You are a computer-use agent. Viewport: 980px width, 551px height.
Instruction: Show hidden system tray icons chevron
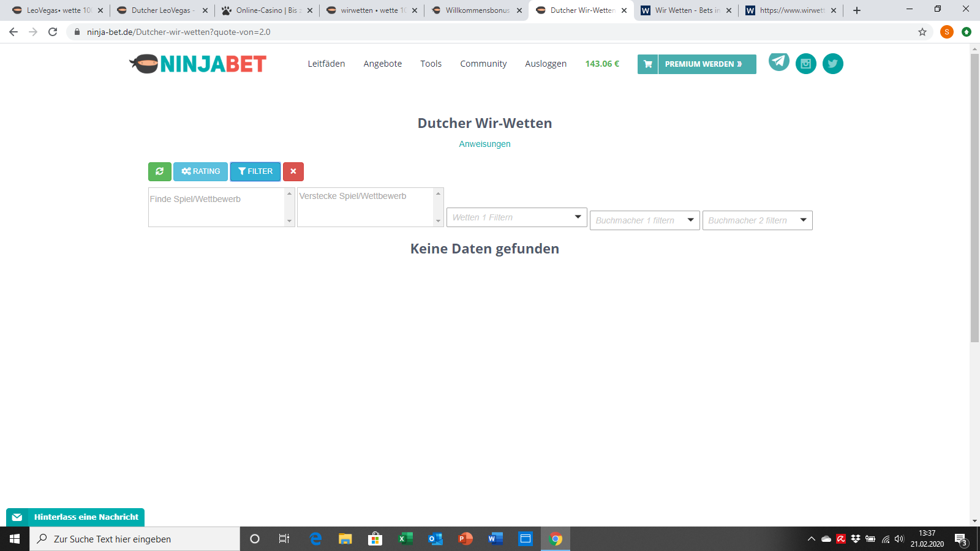click(812, 539)
